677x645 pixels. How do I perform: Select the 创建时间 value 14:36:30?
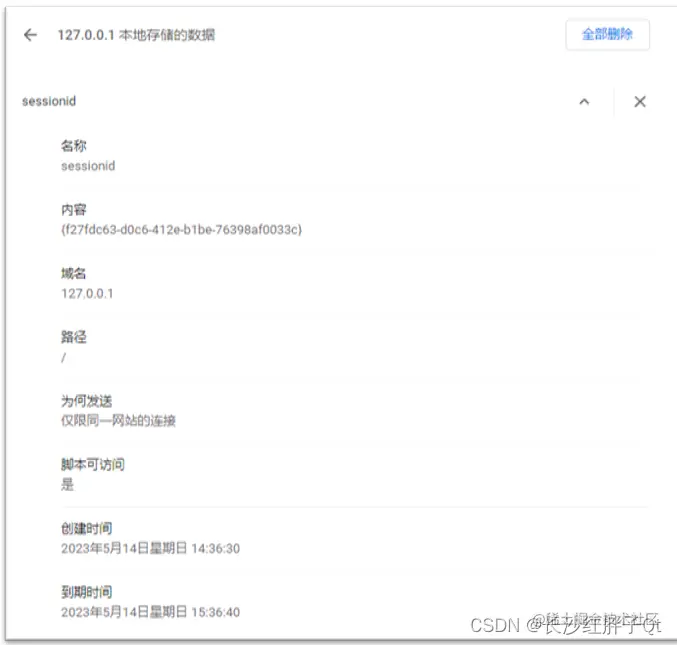click(150, 548)
